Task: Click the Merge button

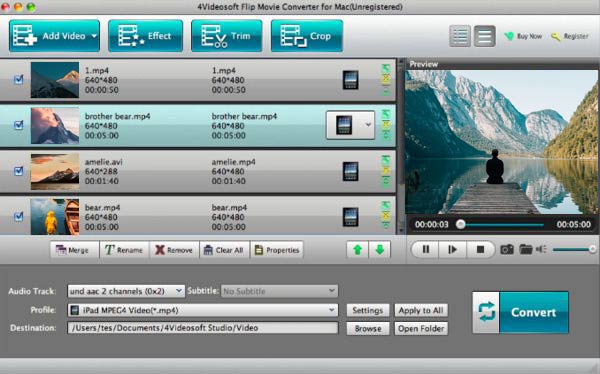Action: (x=74, y=250)
